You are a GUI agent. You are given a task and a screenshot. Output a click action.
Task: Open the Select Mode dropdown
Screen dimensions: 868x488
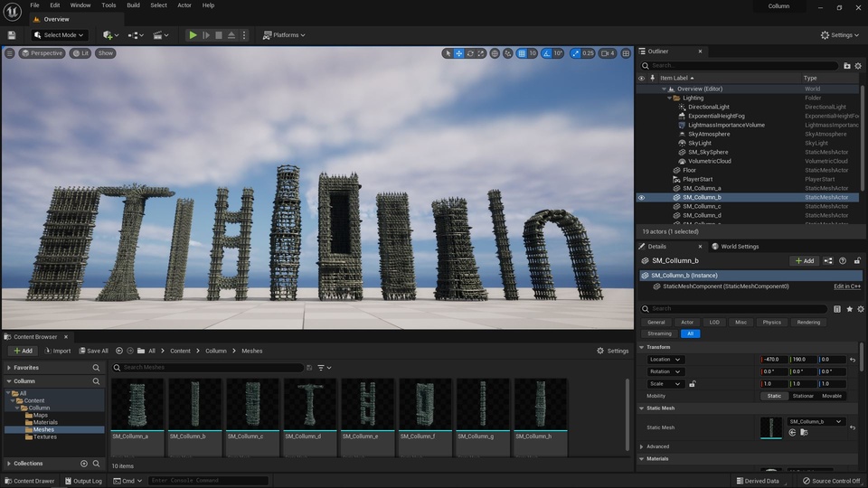[x=60, y=35]
